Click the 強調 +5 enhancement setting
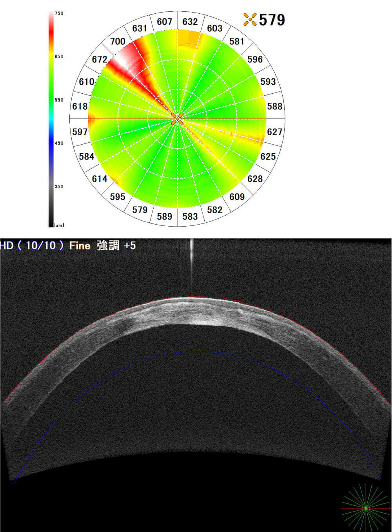 (x=116, y=246)
